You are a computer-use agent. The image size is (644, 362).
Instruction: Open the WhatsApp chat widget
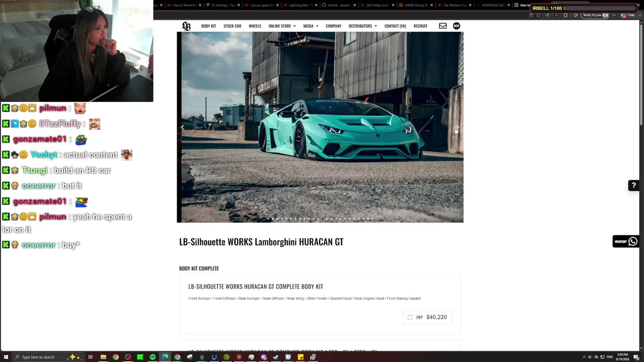coord(626,242)
